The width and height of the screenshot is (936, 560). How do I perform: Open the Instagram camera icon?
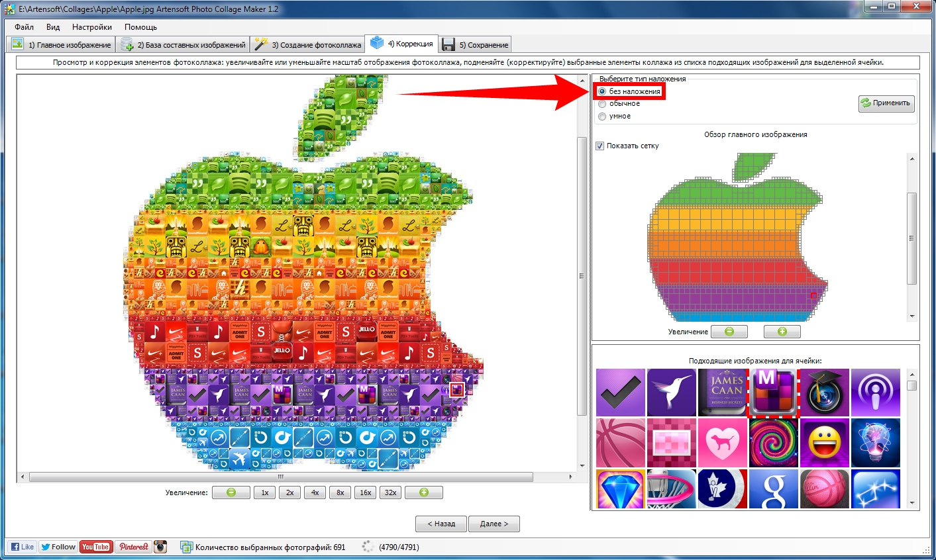(x=160, y=547)
